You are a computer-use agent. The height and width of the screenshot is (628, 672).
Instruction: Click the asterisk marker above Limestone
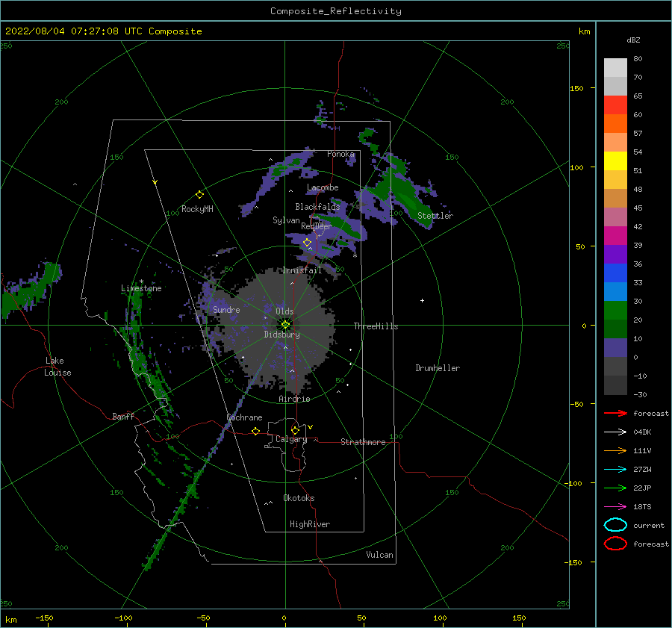click(141, 282)
